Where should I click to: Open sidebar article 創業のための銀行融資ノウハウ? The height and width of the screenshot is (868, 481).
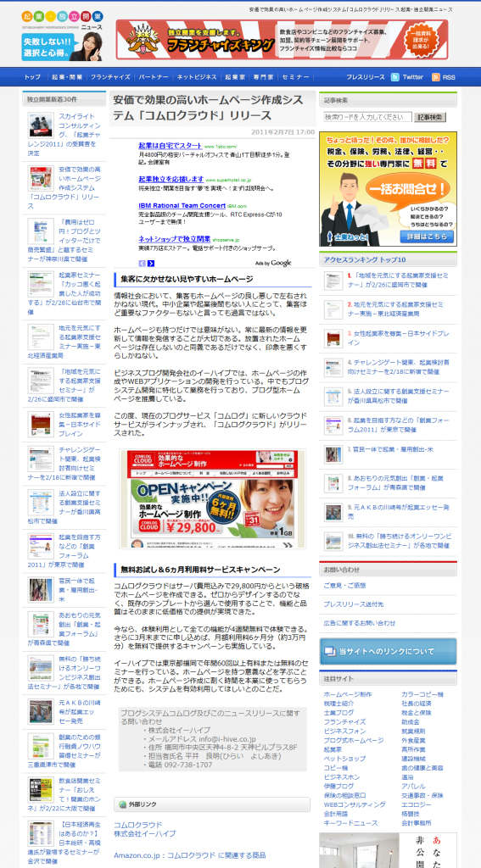[64, 749]
